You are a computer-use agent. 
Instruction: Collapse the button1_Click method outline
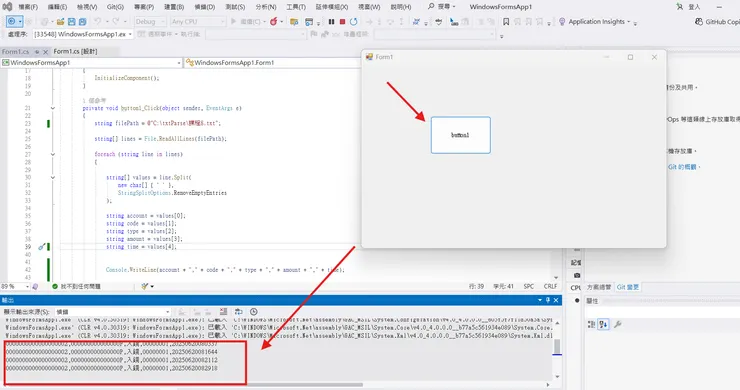tap(53, 108)
